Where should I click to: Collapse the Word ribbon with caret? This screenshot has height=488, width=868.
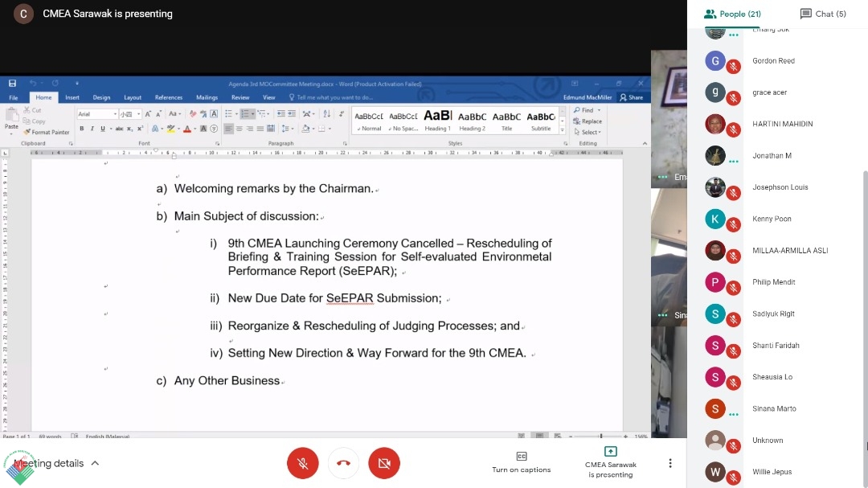click(645, 143)
